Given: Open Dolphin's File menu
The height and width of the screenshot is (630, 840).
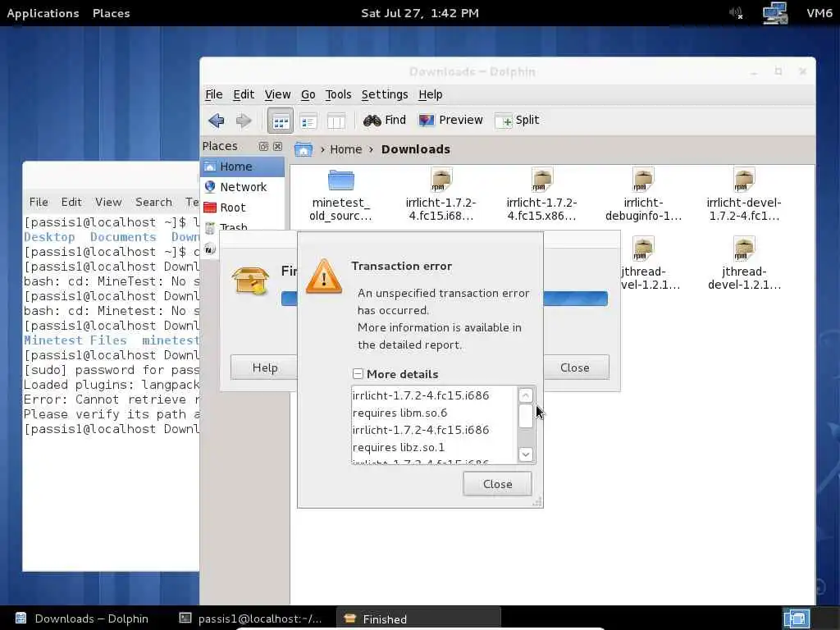Looking at the screenshot, I should (x=214, y=95).
